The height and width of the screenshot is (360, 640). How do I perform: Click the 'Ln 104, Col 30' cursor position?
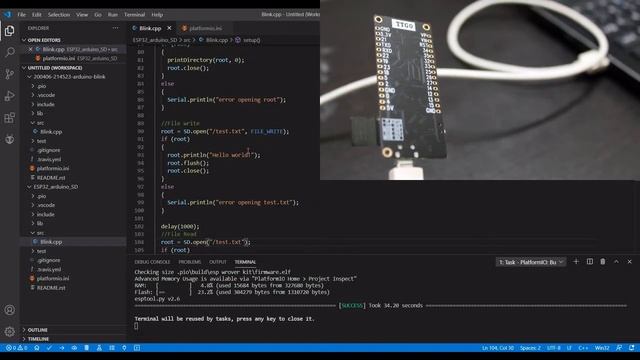pos(498,348)
